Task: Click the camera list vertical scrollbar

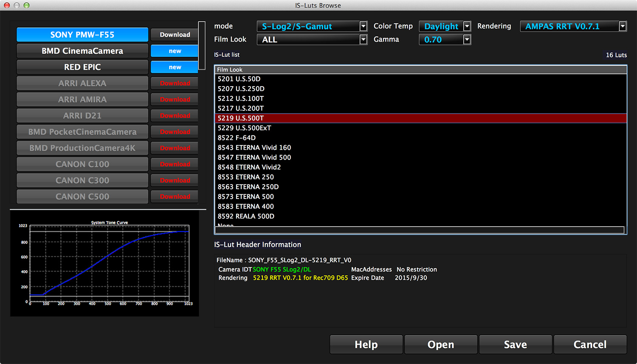Action: (202, 45)
